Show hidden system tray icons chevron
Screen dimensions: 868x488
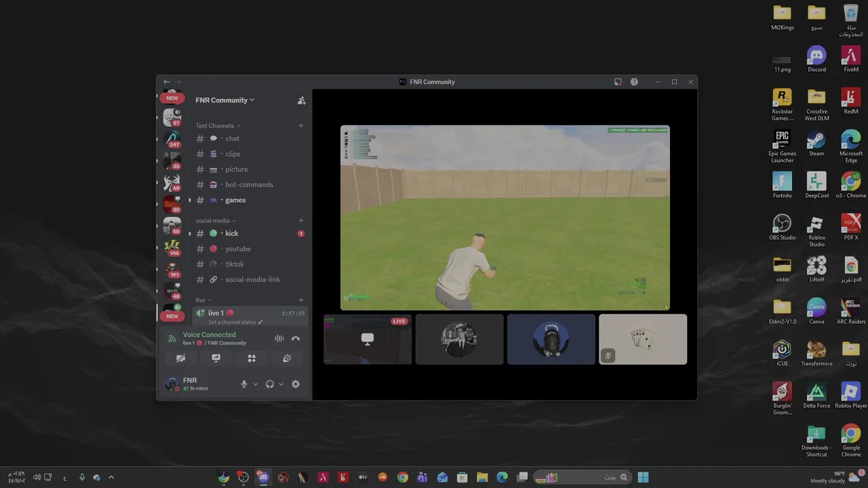click(x=111, y=477)
